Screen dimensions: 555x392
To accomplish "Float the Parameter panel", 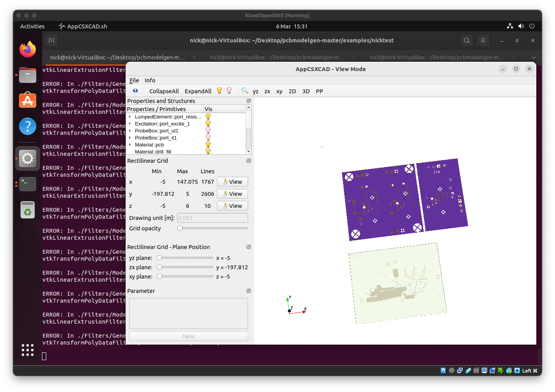I will [x=249, y=291].
